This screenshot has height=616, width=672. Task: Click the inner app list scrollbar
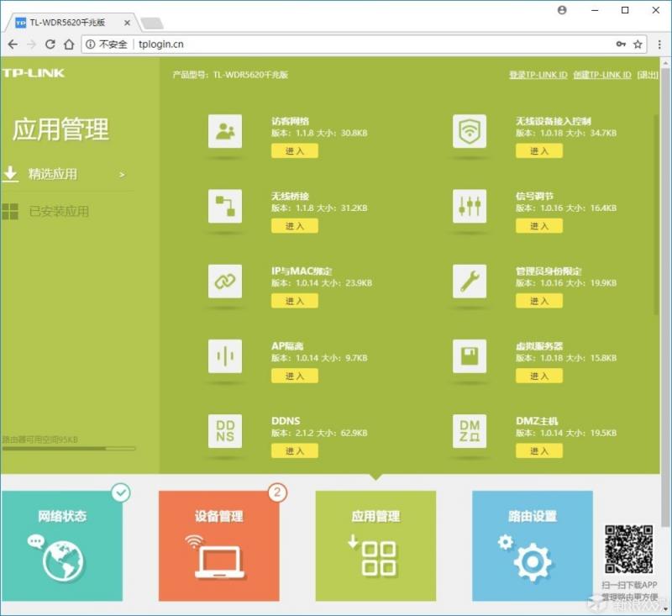[656, 214]
